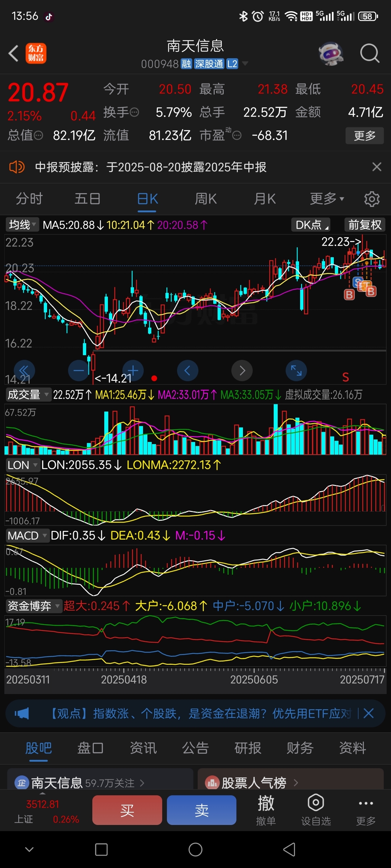Tap the current price 20.87
This screenshot has width=391, height=868.
pyautogui.click(x=38, y=92)
